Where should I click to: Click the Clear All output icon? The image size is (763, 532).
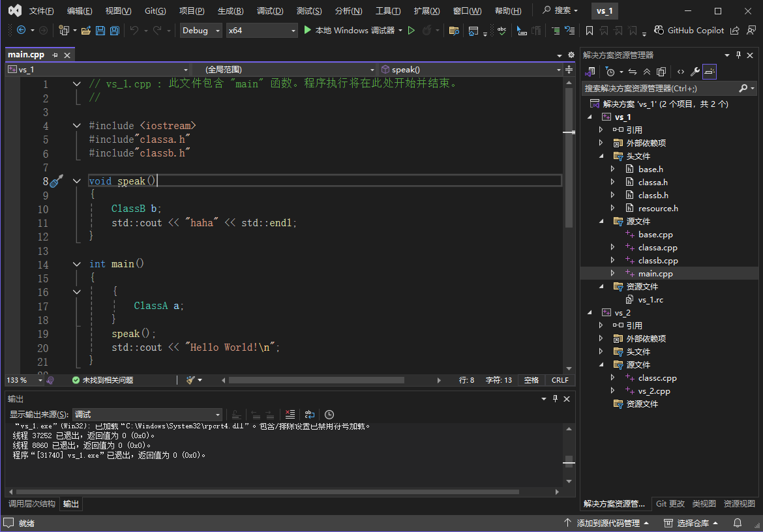pos(290,414)
